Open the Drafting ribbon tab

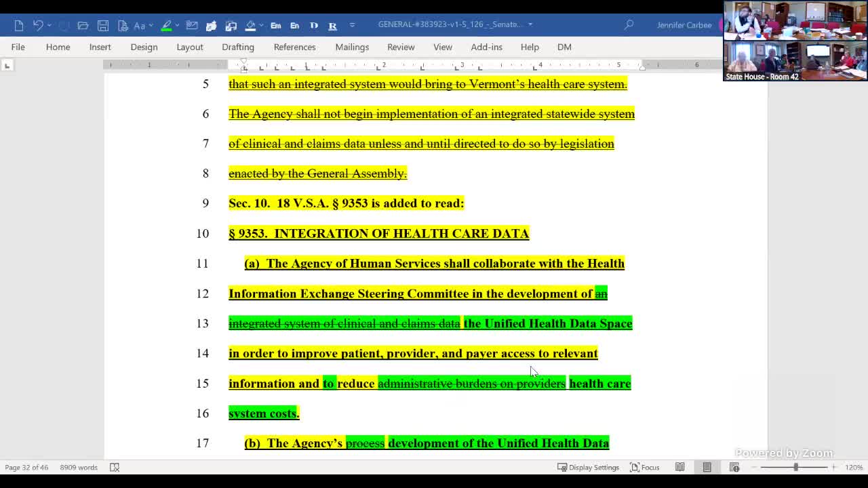(x=237, y=47)
